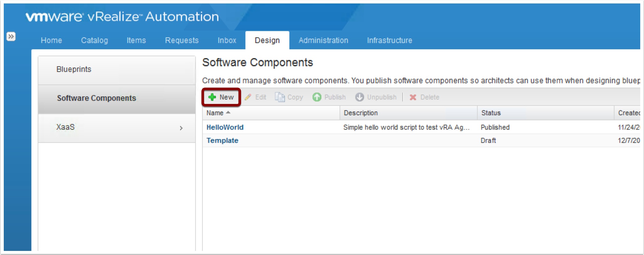Click the green Publish arrow icon
This screenshot has height=255, width=644.
tap(317, 97)
